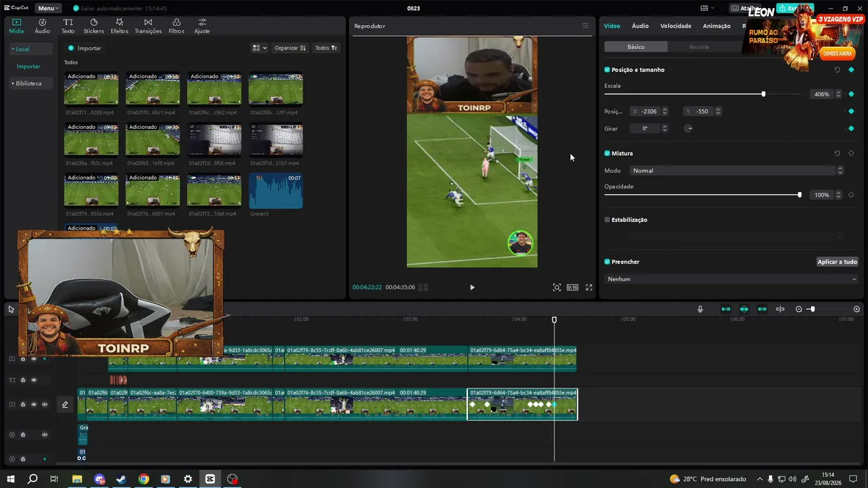868x488 pixels.
Task: Click the pencil edit icon on main track
Action: click(65, 405)
